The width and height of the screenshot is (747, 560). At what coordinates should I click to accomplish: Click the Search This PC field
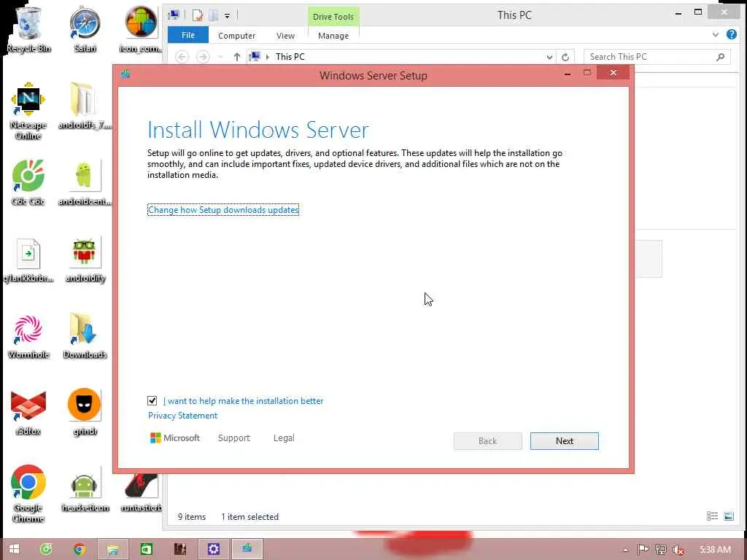pos(657,57)
